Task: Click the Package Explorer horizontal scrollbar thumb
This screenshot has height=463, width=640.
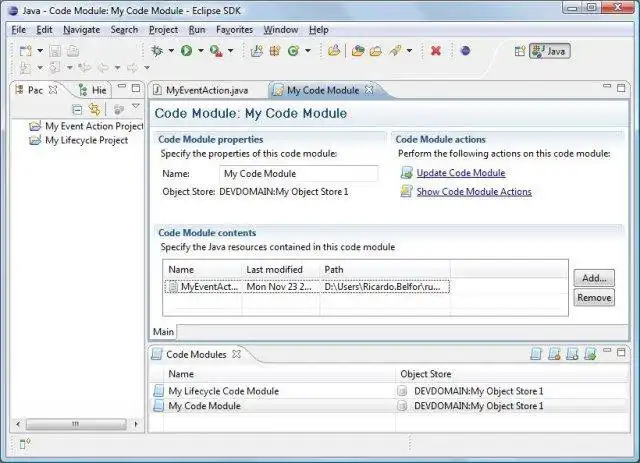Action: [x=76, y=424]
